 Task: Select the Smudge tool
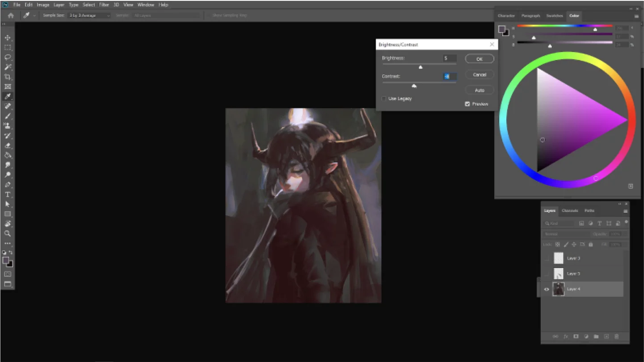pos(8,165)
